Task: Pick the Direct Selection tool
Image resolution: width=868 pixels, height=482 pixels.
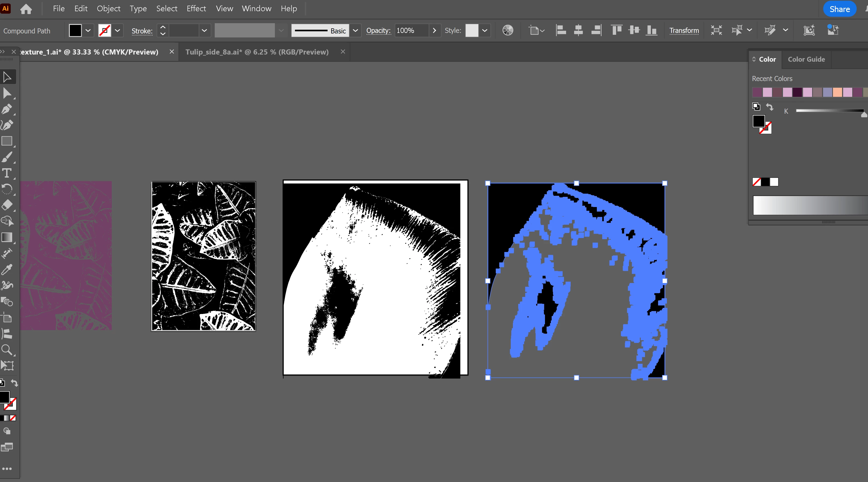Action: coord(7,93)
